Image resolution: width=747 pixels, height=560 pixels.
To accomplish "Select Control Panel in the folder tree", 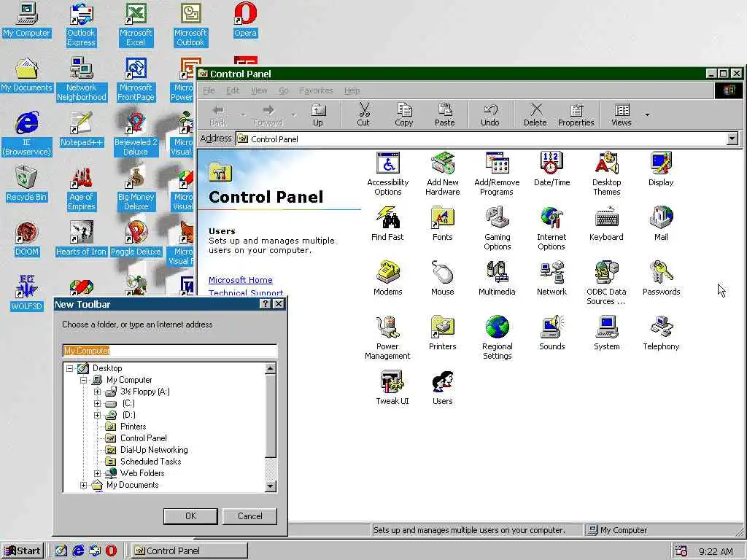I will point(144,438).
